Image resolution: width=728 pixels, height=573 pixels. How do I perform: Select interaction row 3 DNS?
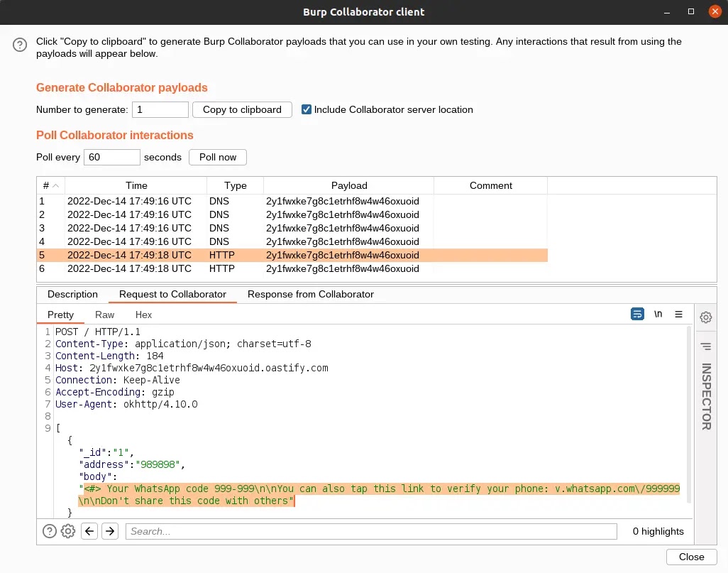tap(292, 228)
